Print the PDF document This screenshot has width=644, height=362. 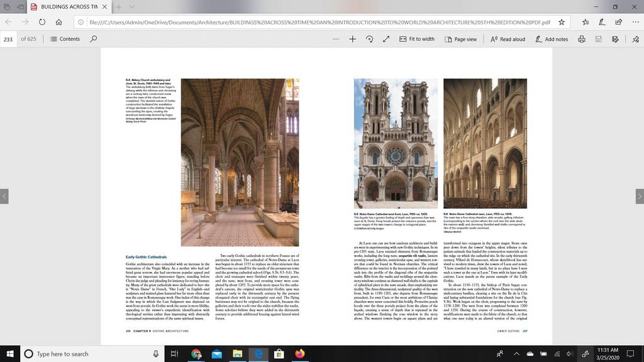(x=582, y=39)
